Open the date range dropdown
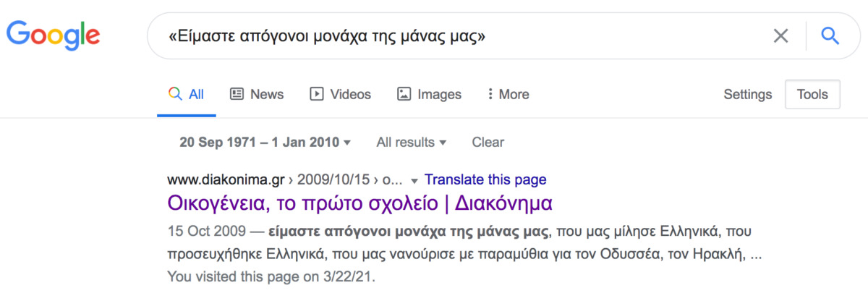Image resolution: width=868 pixels, height=301 pixels. click(x=265, y=142)
